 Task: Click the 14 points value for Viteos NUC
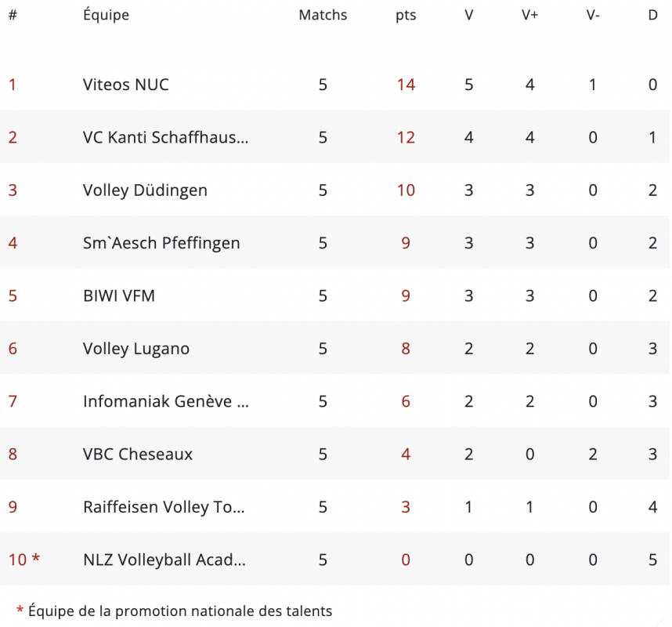[406, 85]
